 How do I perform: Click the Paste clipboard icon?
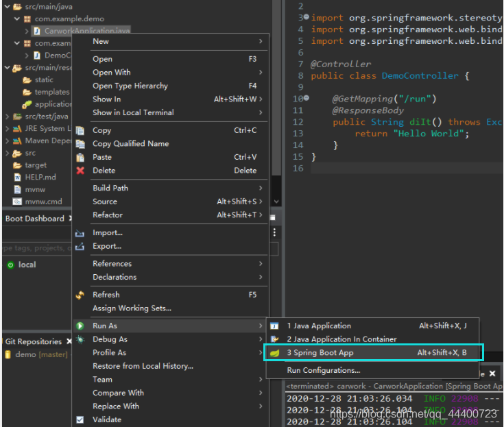coord(80,158)
